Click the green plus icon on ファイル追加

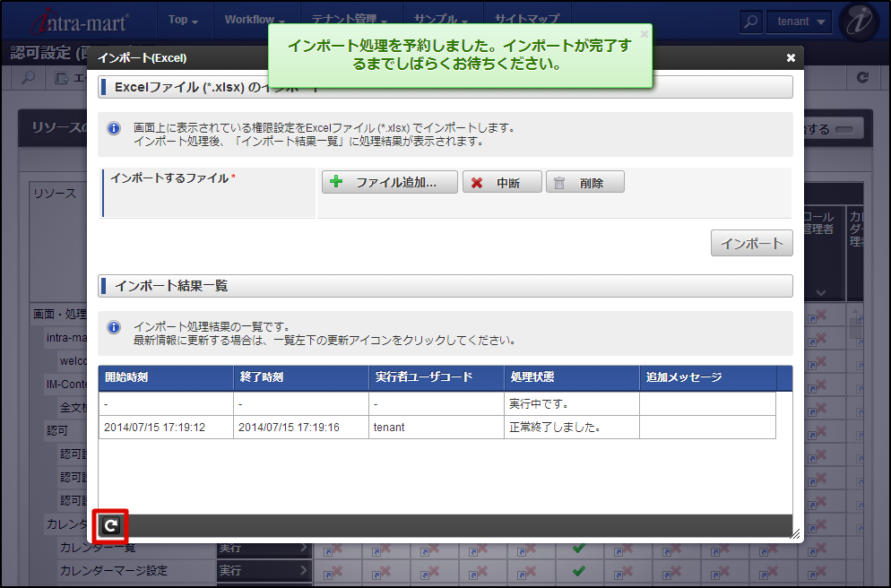(337, 181)
